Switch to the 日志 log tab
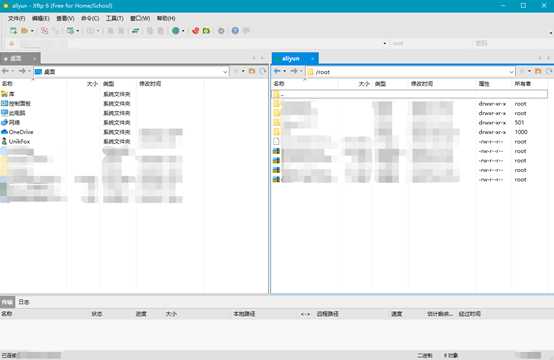 point(24,302)
